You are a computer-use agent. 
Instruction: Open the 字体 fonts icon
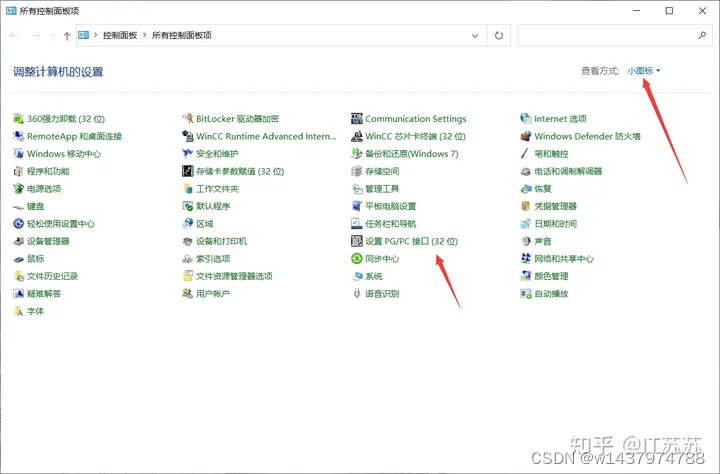pos(18,311)
